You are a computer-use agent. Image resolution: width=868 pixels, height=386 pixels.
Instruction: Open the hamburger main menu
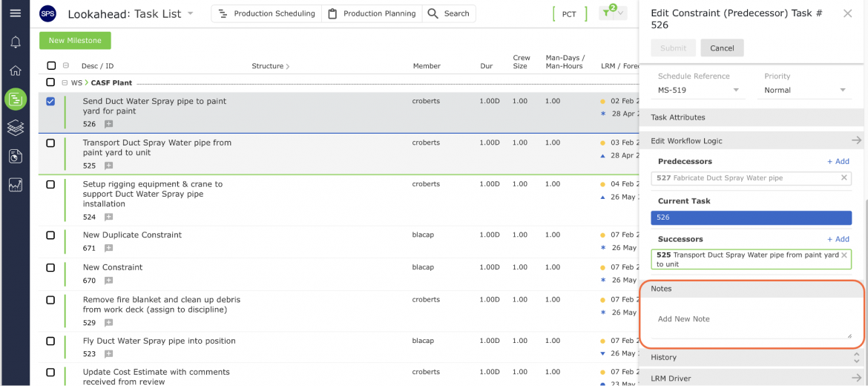click(x=16, y=13)
